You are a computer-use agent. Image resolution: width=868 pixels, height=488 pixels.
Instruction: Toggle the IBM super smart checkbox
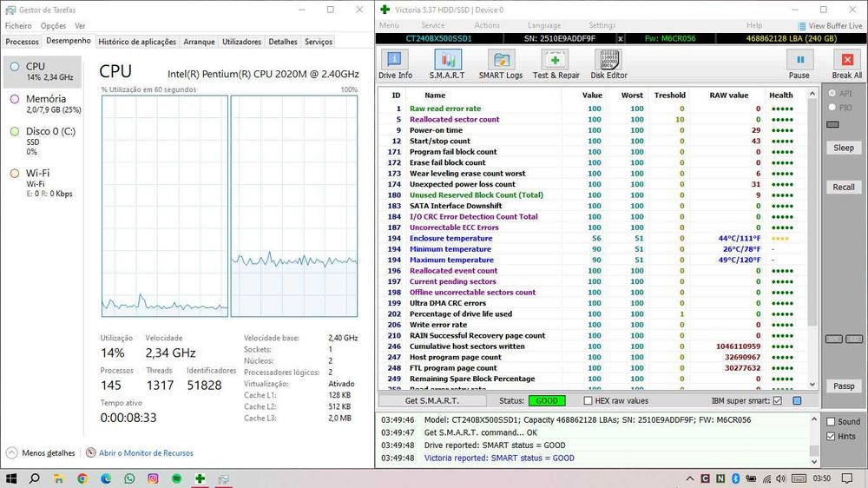(777, 400)
